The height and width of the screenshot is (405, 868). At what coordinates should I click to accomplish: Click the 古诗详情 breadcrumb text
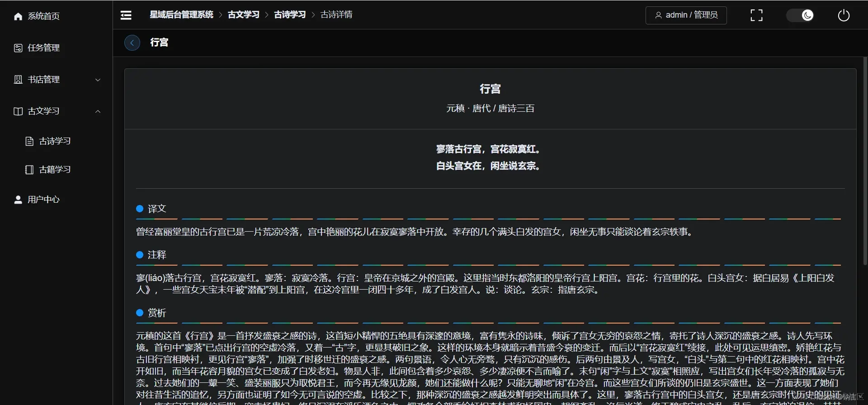[336, 15]
